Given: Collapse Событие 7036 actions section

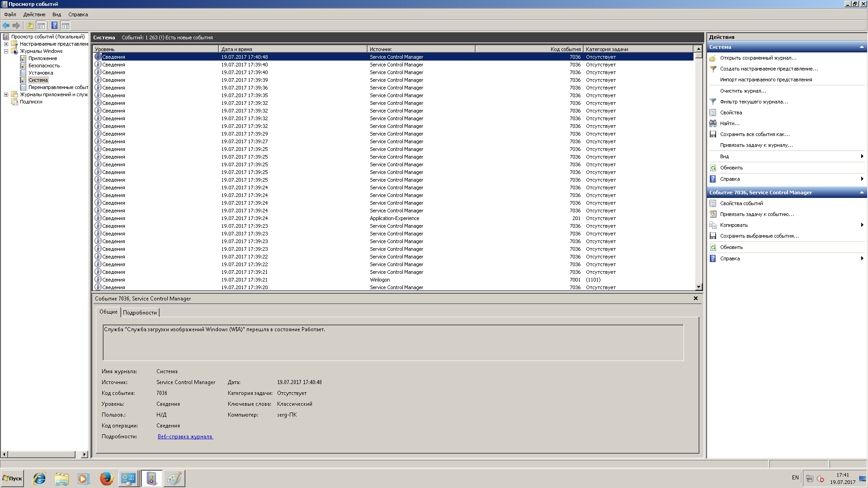Looking at the screenshot, I should pos(861,192).
